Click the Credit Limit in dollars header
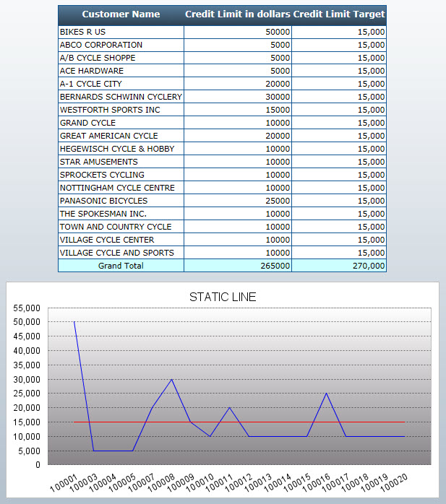 (x=238, y=14)
